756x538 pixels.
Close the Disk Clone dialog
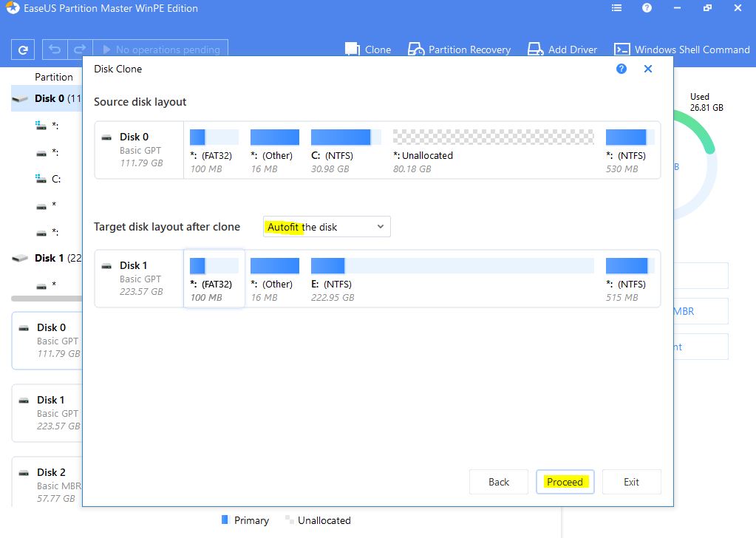pyautogui.click(x=648, y=69)
